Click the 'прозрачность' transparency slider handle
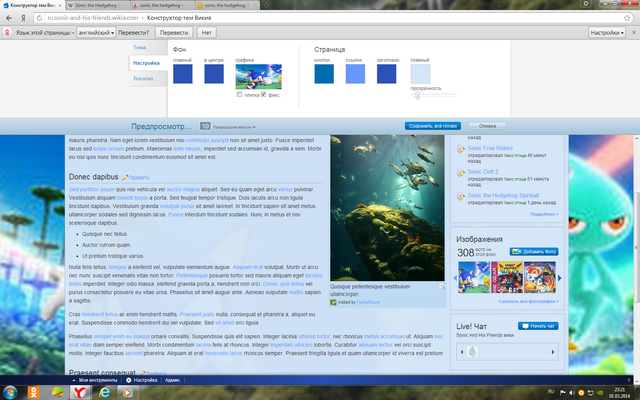Screen dimensions: 640x400 417,95
